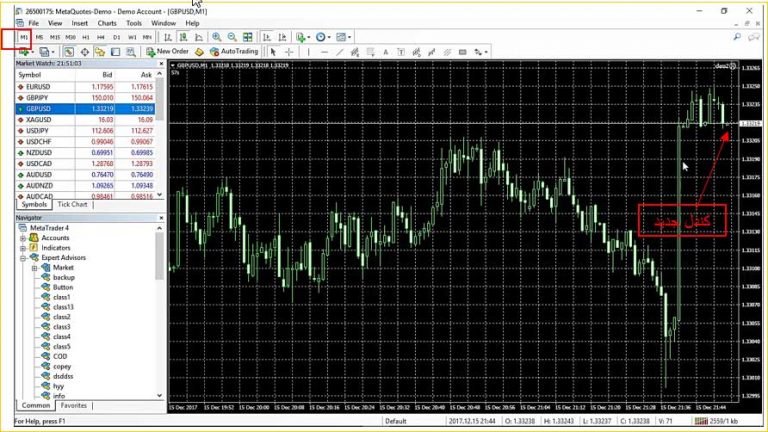Switch to M5 timeframe
Viewport: 768px width, 432px height.
[39, 37]
